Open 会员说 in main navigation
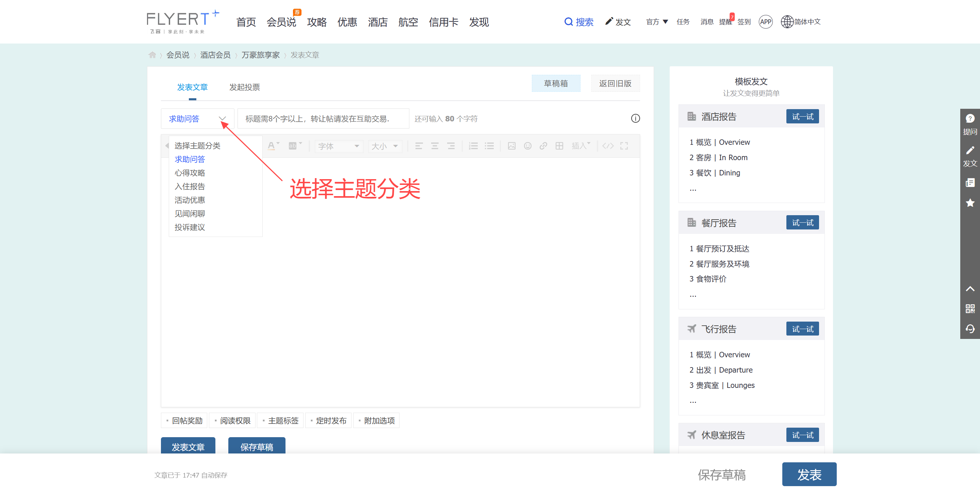Image resolution: width=980 pixels, height=497 pixels. click(281, 22)
